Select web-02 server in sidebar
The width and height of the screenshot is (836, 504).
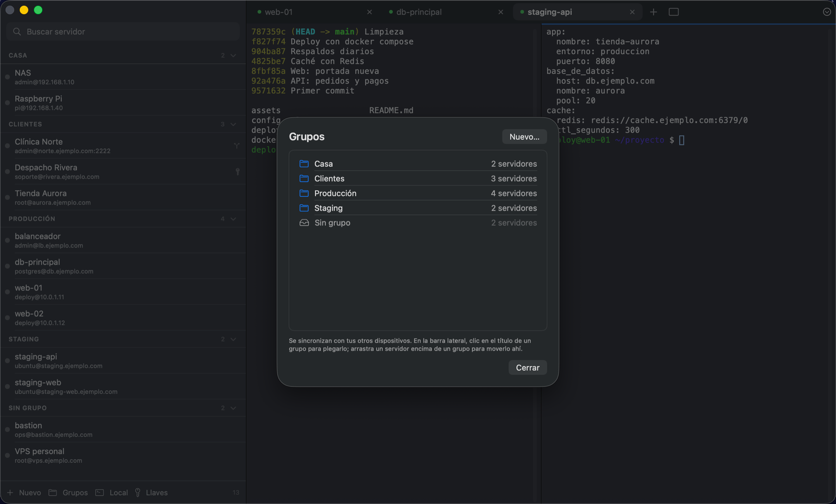pyautogui.click(x=123, y=318)
